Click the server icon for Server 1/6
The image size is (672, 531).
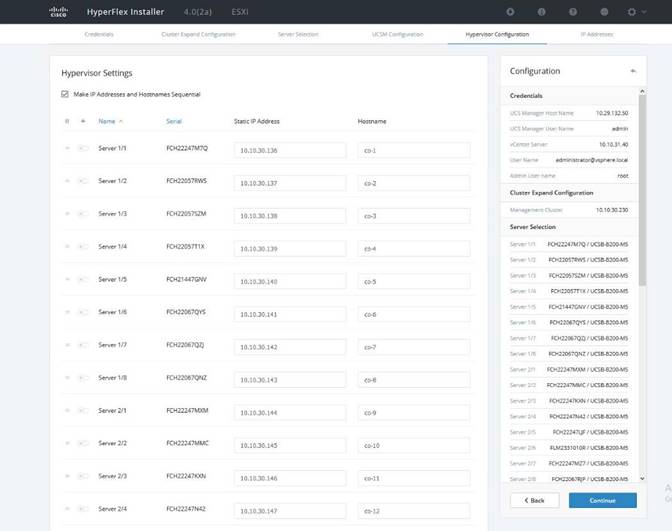pyautogui.click(x=83, y=312)
